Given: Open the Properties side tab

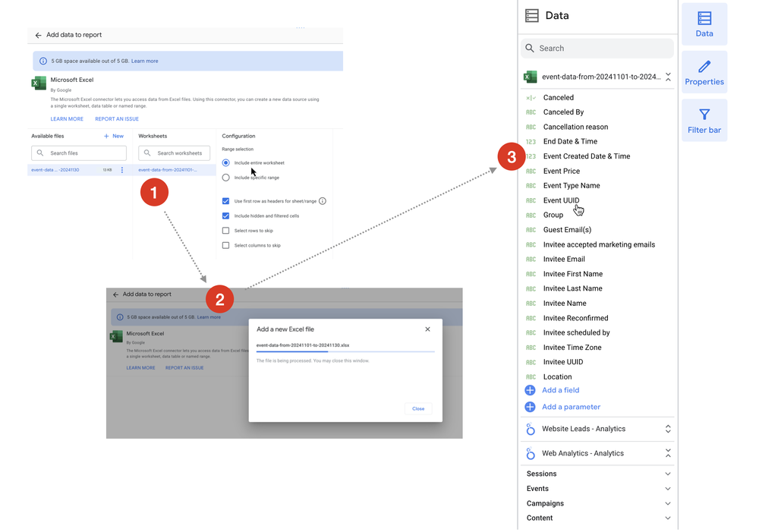Looking at the screenshot, I should [704, 73].
